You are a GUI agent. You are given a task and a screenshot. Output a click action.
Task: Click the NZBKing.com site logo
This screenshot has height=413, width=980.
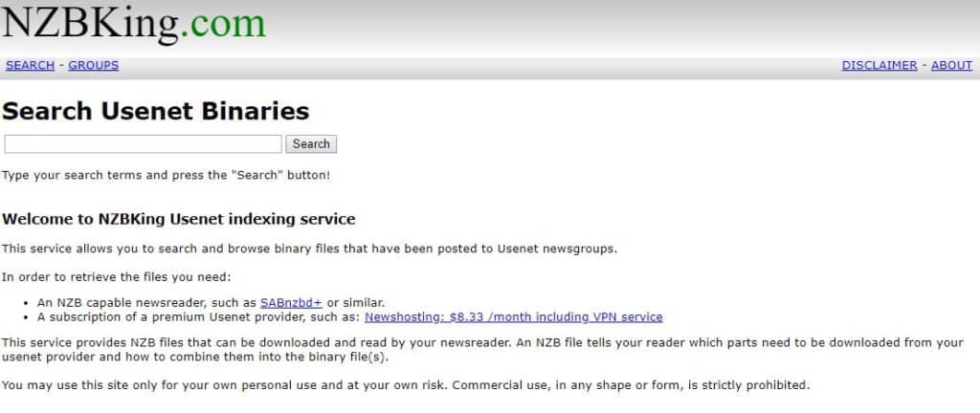click(134, 24)
